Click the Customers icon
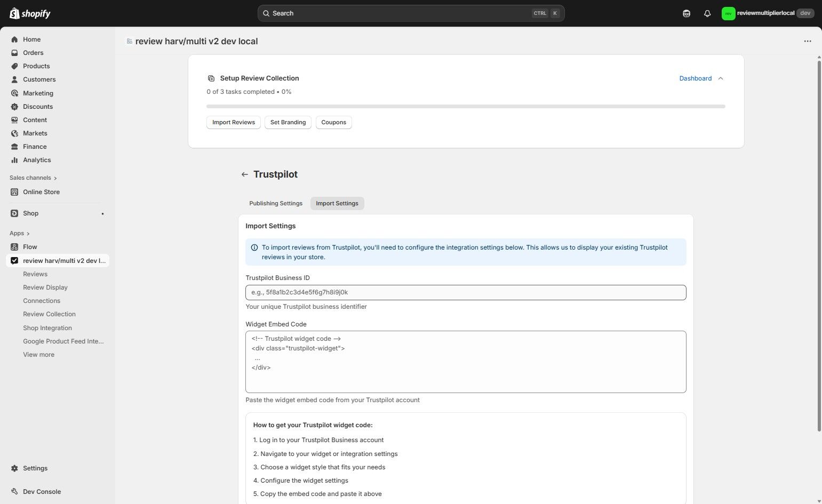 point(14,79)
